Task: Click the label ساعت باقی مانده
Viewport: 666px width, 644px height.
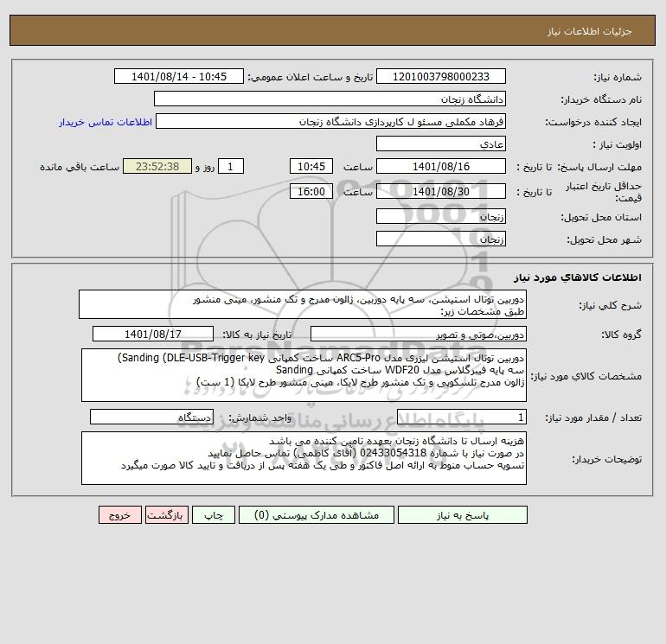Action: (x=80, y=167)
